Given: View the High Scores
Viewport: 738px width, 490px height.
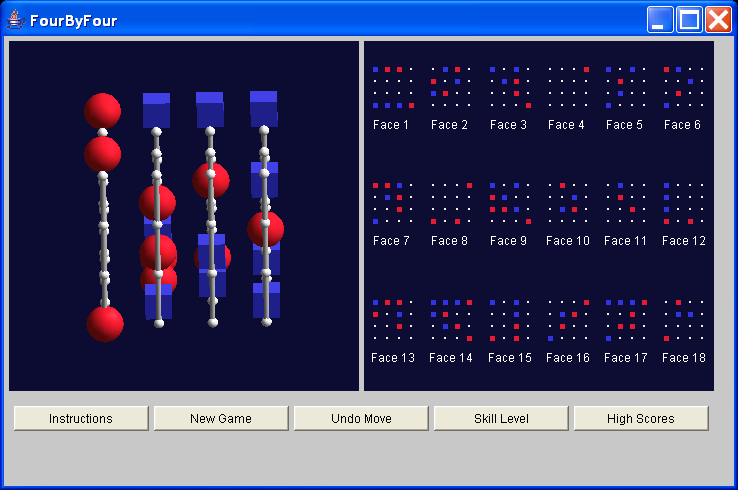Looking at the screenshot, I should [641, 418].
